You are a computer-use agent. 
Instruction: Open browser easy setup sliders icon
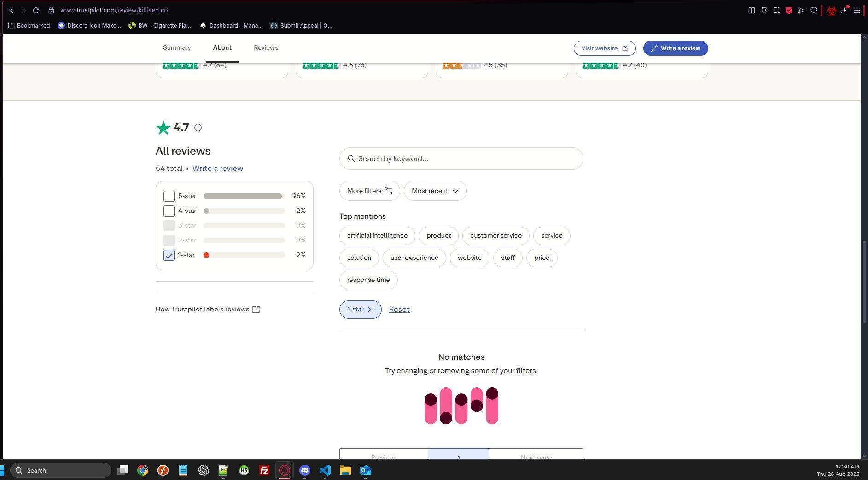(x=857, y=10)
